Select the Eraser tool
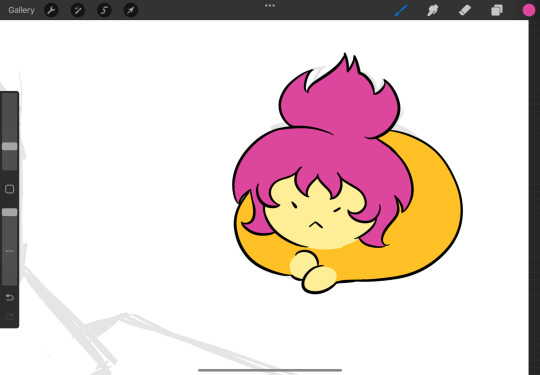This screenshot has height=375, width=540. [465, 10]
